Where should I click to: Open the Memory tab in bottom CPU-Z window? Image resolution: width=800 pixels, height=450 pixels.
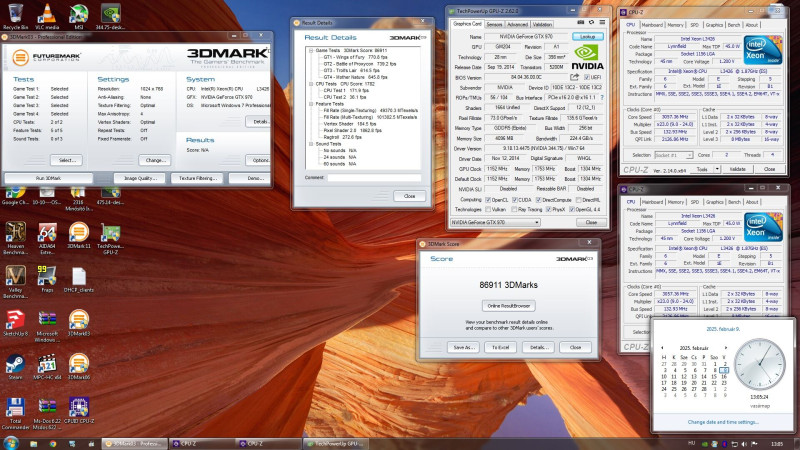tap(676, 202)
